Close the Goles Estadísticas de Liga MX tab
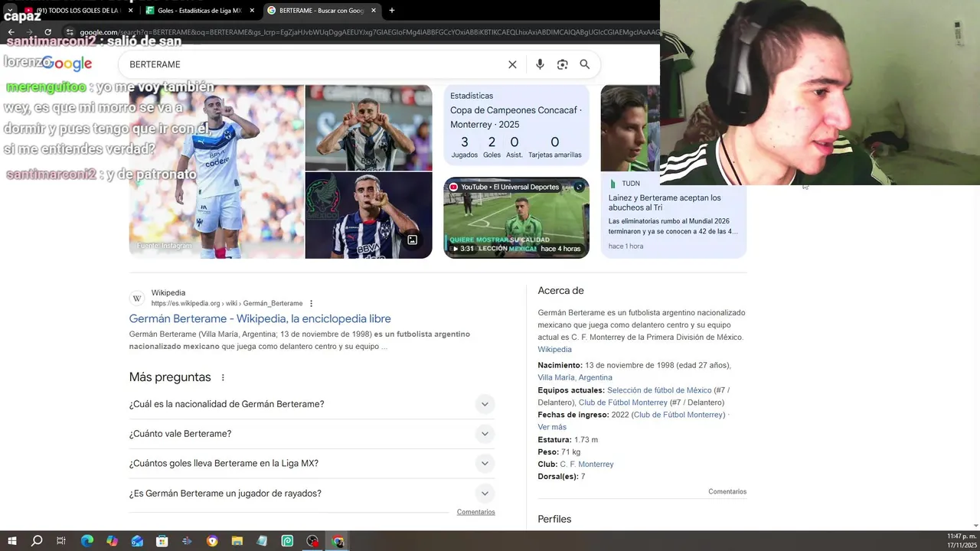The image size is (980, 551). (252, 11)
